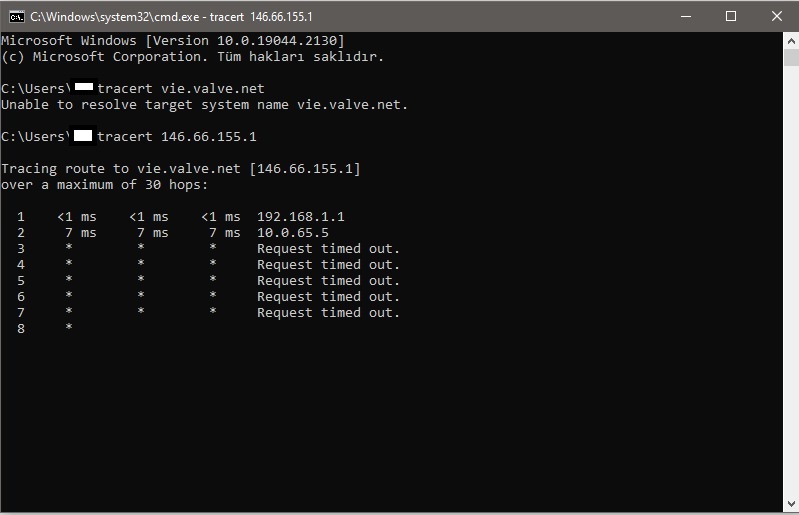Image resolution: width=799 pixels, height=515 pixels.
Task: Click the hop 1 address 192.168.1.1
Action: 301,216
